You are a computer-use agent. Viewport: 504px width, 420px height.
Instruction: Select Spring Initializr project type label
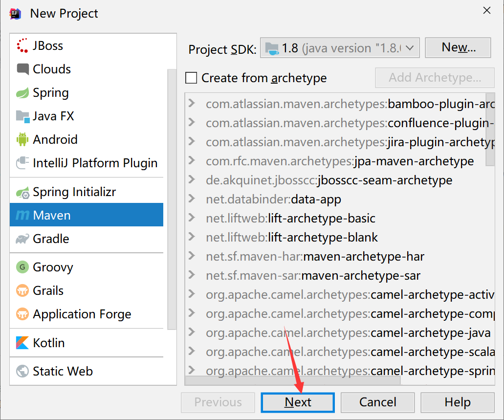click(x=74, y=192)
